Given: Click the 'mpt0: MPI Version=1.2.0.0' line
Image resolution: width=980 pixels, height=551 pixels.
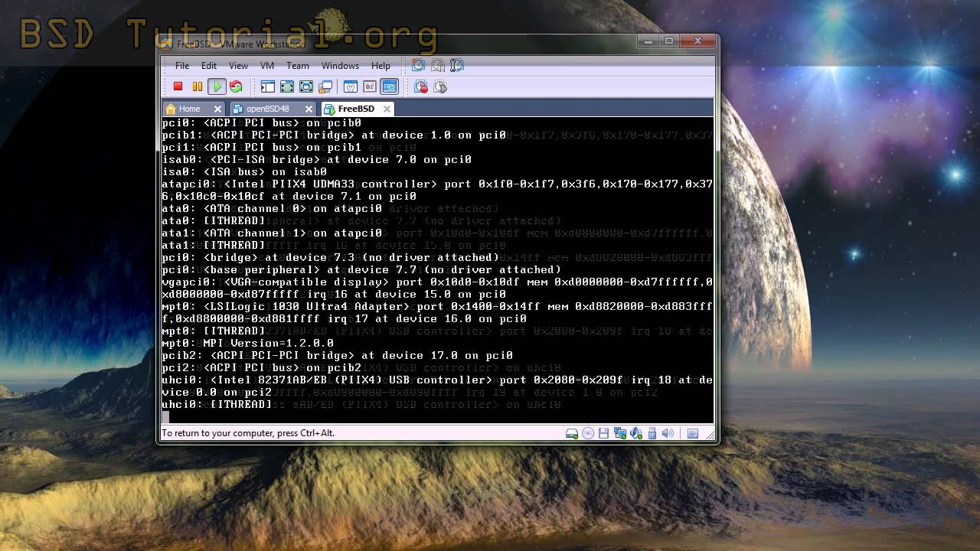Looking at the screenshot, I should coord(247,343).
